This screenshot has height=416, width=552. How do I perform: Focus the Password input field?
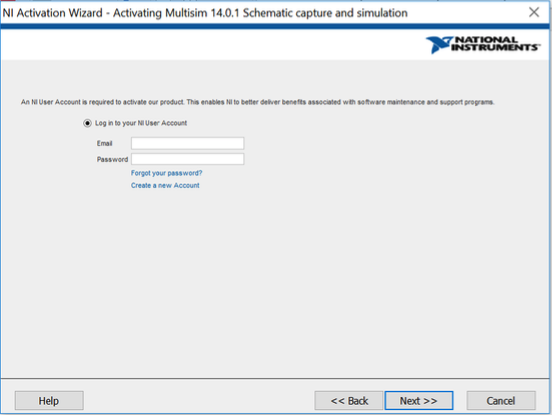tap(187, 159)
